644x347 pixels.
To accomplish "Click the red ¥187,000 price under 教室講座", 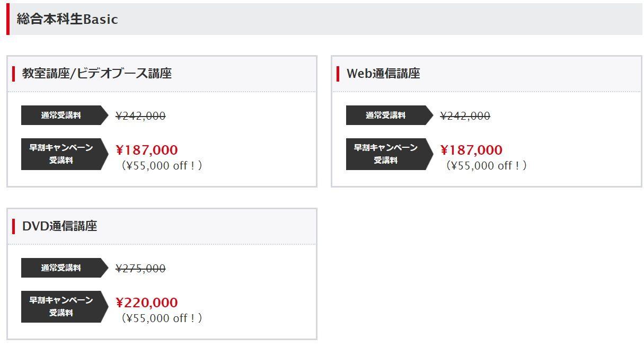I will (147, 150).
